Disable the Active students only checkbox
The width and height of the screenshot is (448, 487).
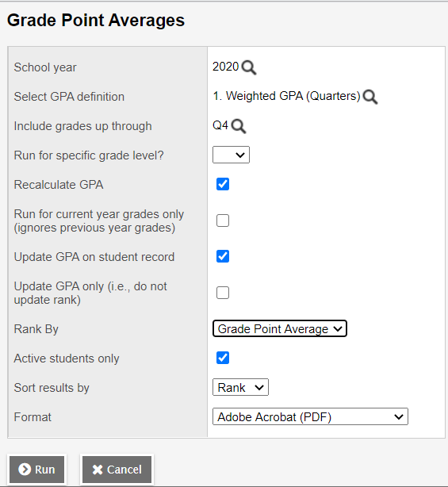tap(223, 358)
